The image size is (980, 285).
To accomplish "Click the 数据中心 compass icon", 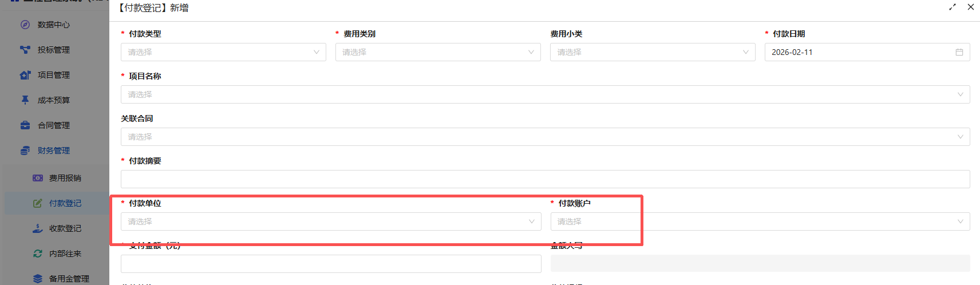I will 25,25.
